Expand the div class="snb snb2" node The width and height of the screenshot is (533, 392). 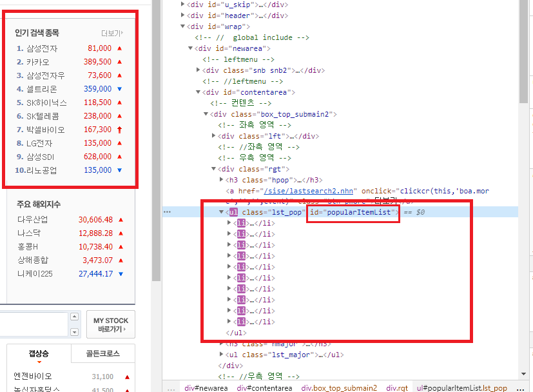(x=198, y=70)
